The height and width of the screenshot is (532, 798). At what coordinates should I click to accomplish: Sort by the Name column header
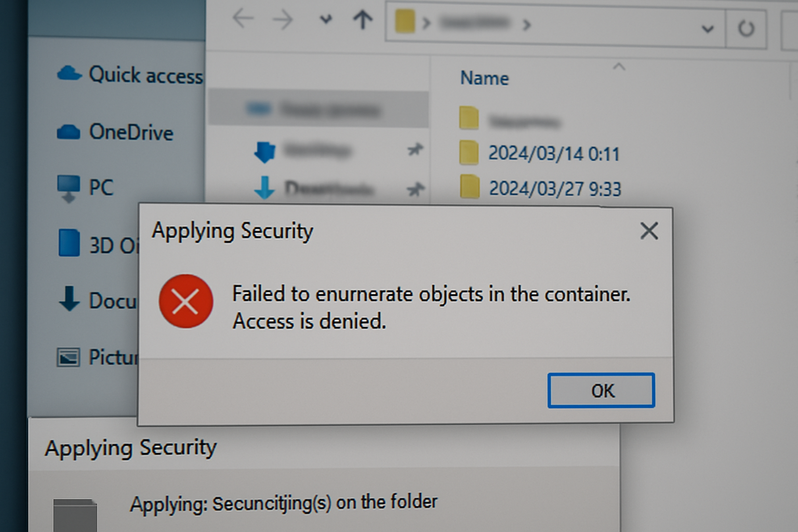click(484, 78)
